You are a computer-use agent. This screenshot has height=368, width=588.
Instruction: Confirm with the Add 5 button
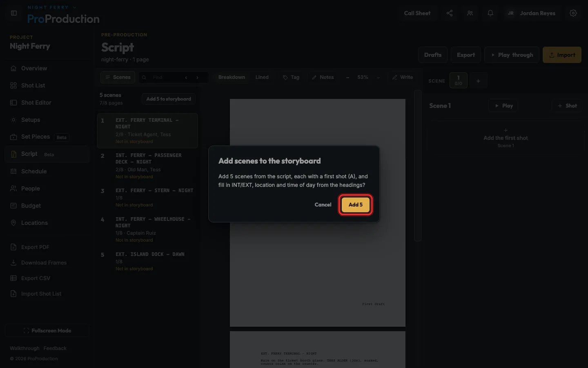[x=355, y=205]
